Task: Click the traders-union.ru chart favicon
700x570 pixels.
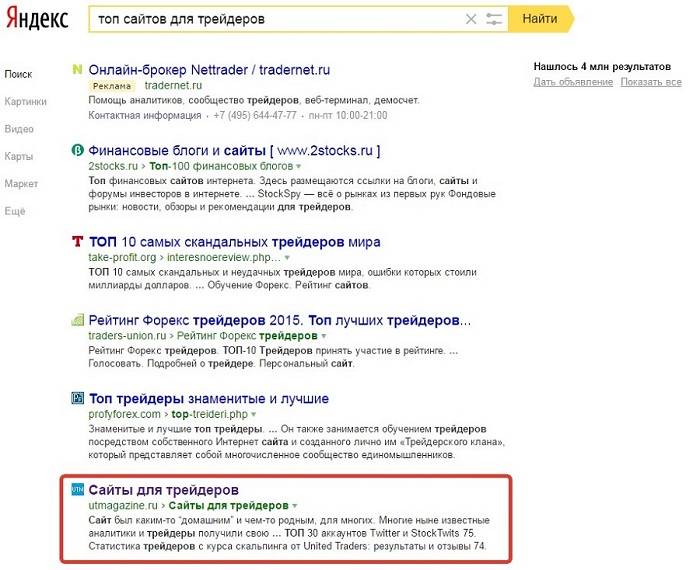Action: (x=77, y=320)
